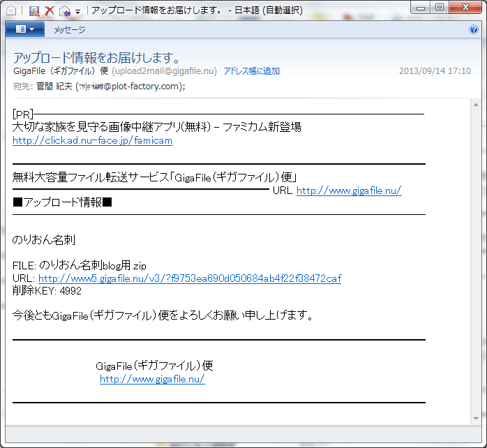The image size is (487, 448).
Task: Click the date 2013/09/14 17:10
Action: (x=435, y=71)
